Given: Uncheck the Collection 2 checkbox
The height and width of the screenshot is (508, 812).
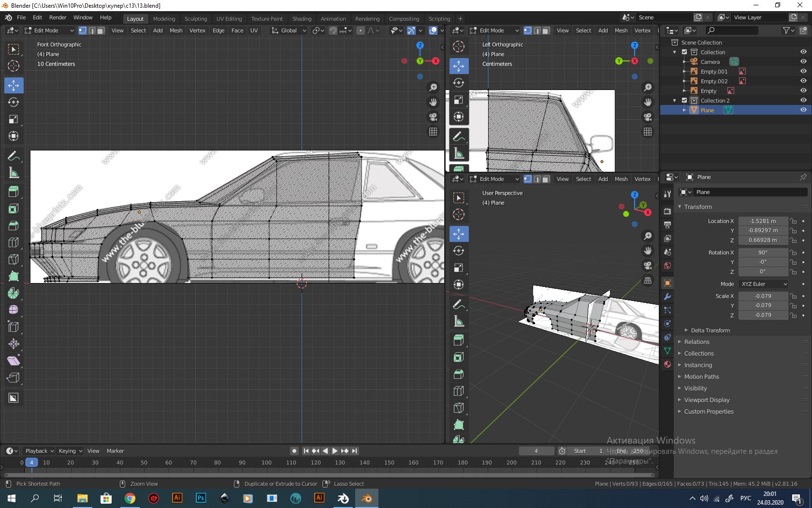Looking at the screenshot, I should (x=684, y=101).
